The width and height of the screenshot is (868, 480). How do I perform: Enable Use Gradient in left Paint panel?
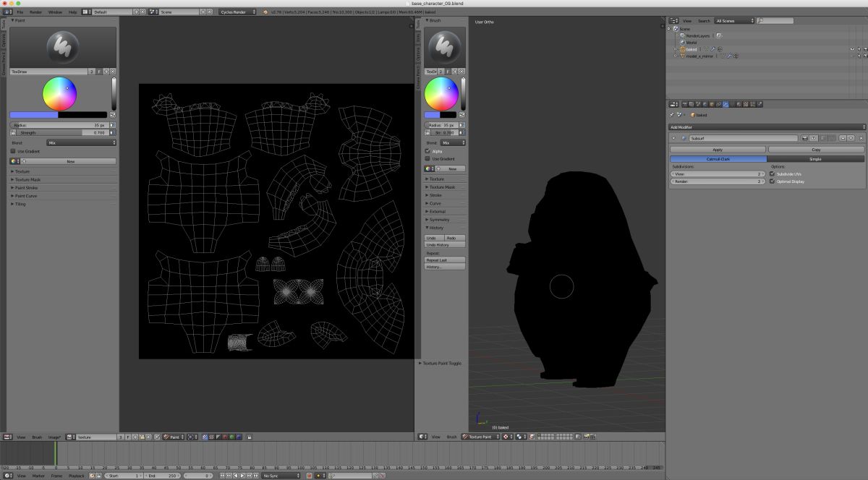13,151
